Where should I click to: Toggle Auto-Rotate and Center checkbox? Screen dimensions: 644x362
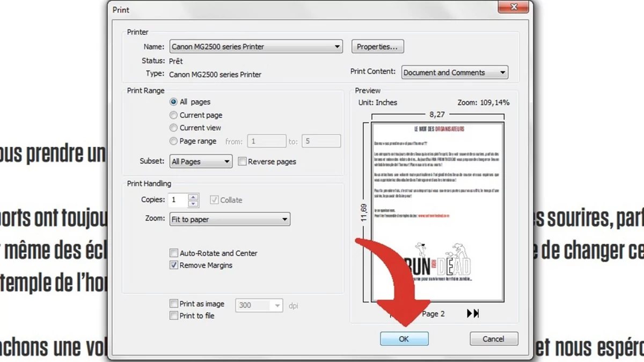coord(174,253)
